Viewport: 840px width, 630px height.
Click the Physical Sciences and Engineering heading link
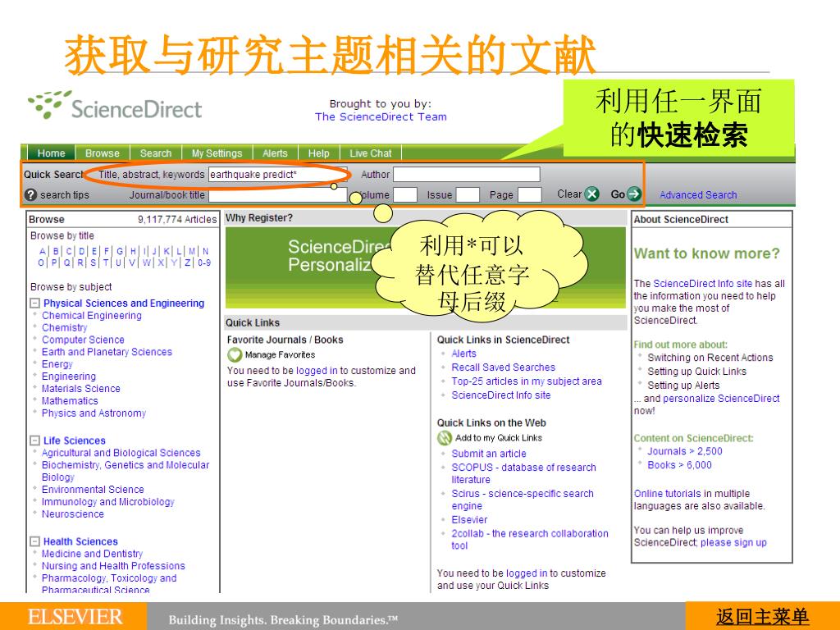coord(124,304)
